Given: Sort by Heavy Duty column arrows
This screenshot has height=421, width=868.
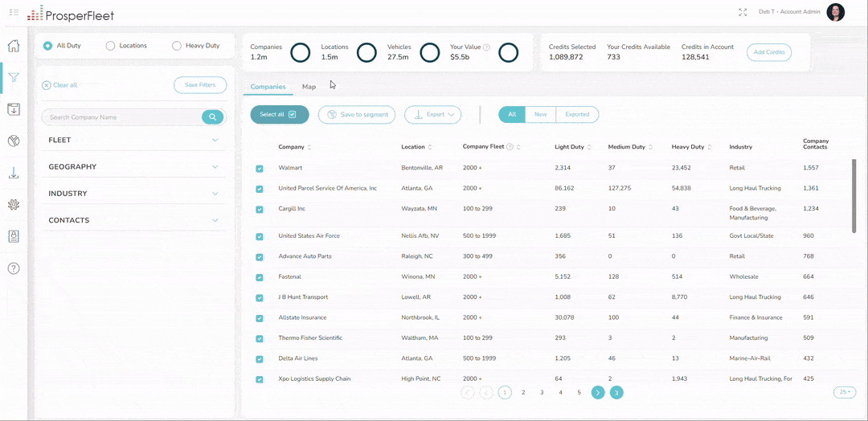Looking at the screenshot, I should coord(710,147).
